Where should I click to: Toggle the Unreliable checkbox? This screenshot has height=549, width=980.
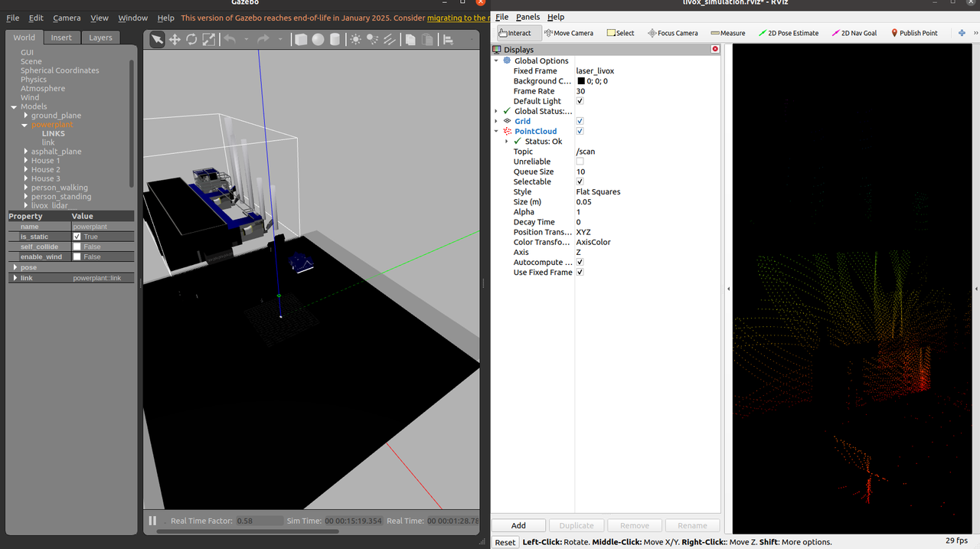coord(580,162)
